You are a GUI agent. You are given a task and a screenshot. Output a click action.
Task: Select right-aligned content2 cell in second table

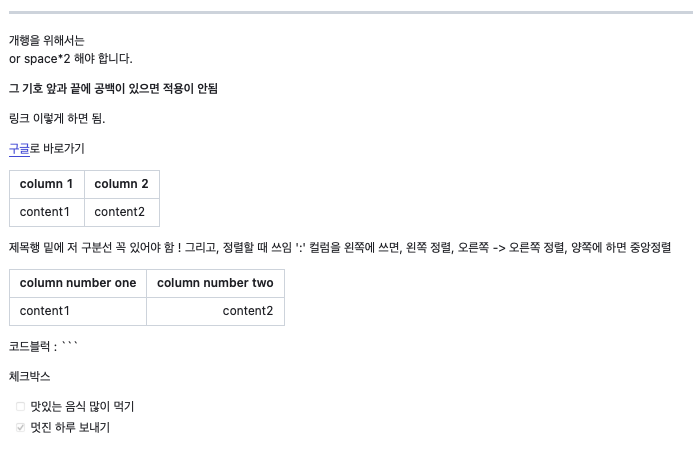(x=215, y=311)
